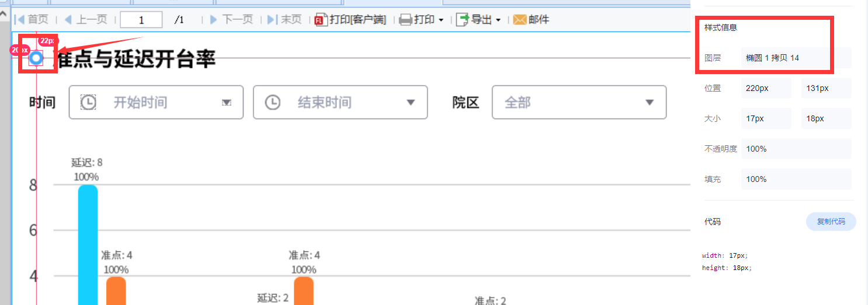Click the 导出 export icon
The width and height of the screenshot is (868, 305).
[x=463, y=20]
